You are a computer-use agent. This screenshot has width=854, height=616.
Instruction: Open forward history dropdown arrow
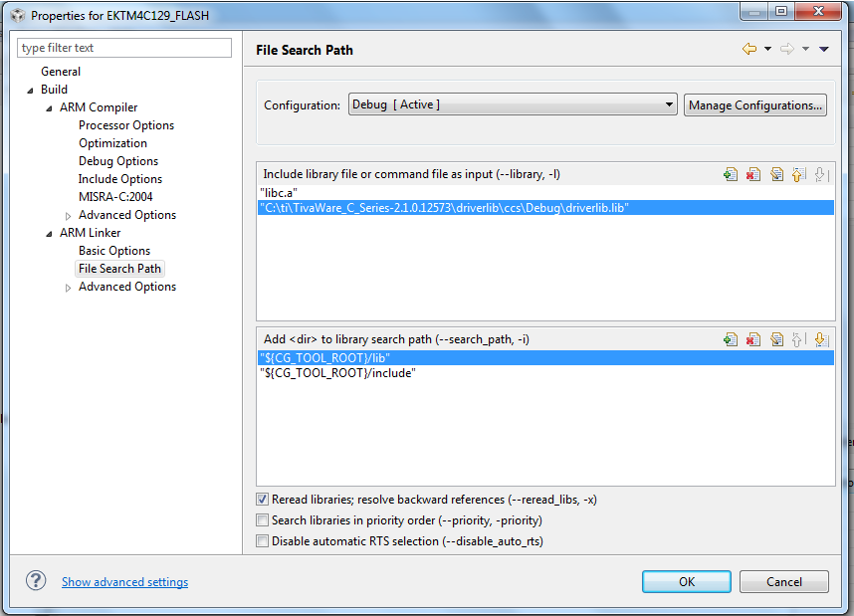tap(805, 49)
